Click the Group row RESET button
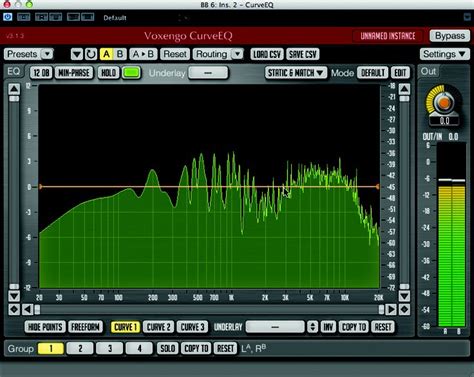474x377 pixels. [x=225, y=349]
